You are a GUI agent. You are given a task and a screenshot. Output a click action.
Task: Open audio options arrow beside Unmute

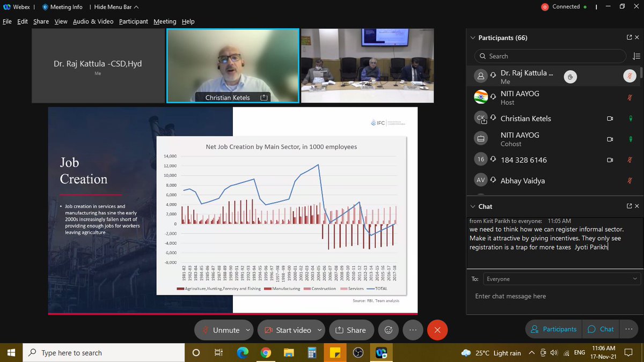(x=247, y=330)
